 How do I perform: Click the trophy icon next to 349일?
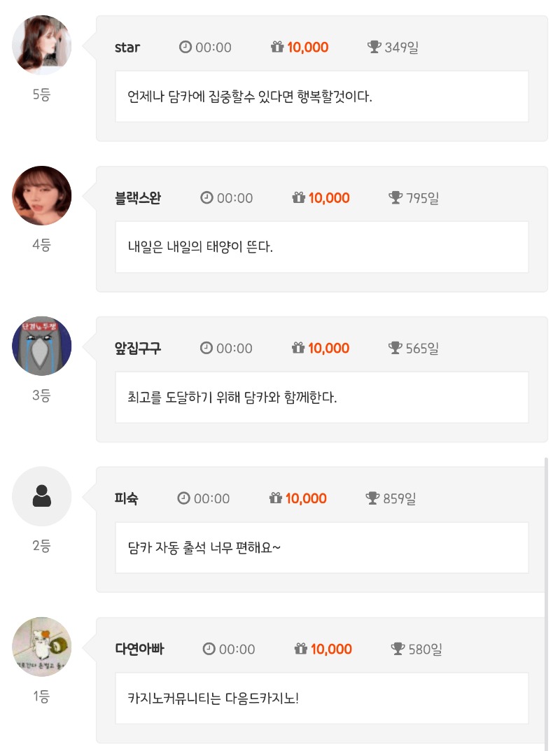tap(374, 48)
